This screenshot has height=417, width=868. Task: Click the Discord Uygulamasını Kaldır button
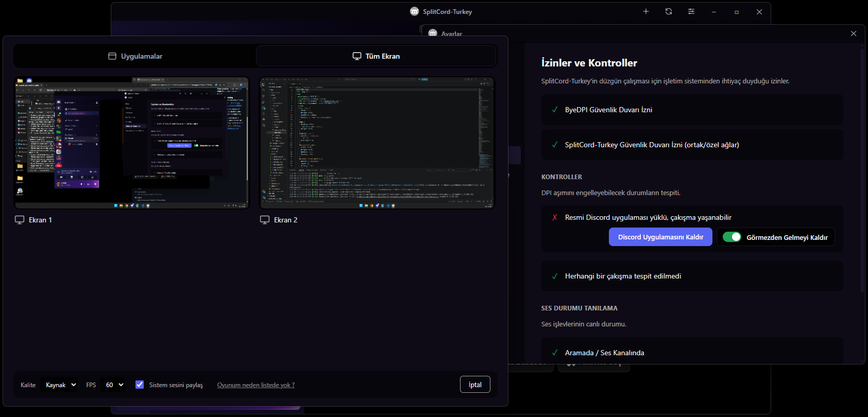pyautogui.click(x=660, y=237)
